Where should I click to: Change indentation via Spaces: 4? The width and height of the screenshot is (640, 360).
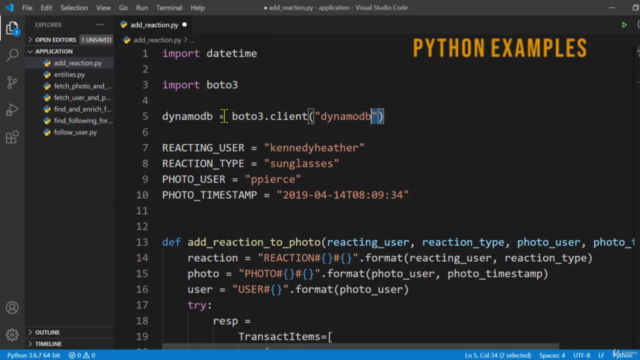pyautogui.click(x=552, y=355)
